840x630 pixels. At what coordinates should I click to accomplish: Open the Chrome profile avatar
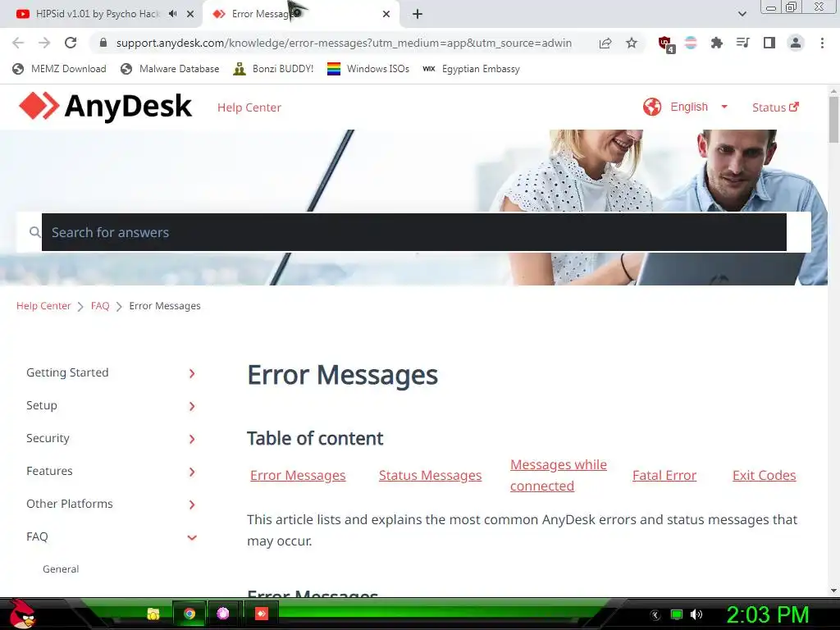click(796, 43)
